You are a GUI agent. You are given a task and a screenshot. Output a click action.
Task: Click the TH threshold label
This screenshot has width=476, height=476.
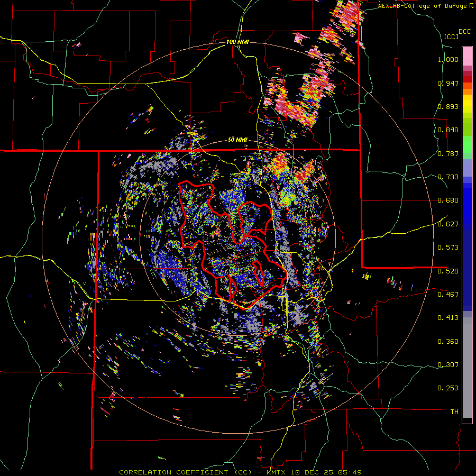454,412
